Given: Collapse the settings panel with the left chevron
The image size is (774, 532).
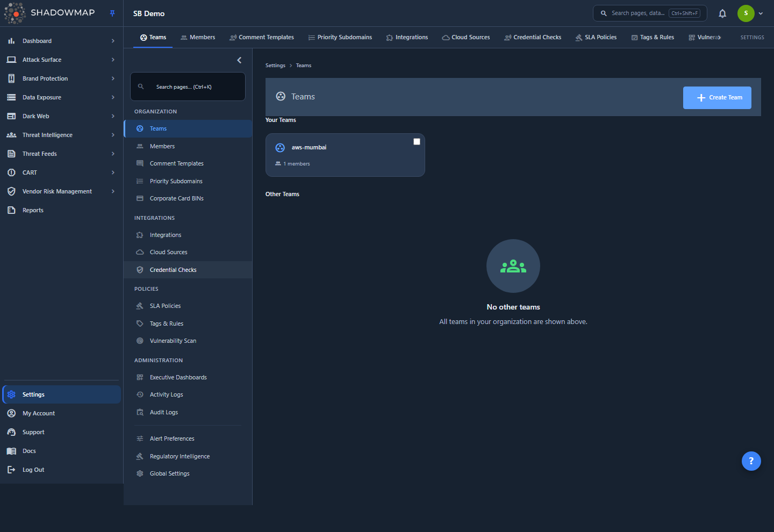Looking at the screenshot, I should pos(239,60).
